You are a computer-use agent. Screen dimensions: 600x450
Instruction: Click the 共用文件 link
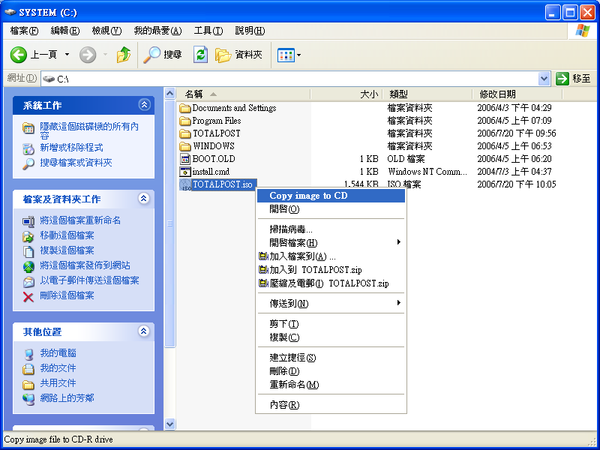58,383
